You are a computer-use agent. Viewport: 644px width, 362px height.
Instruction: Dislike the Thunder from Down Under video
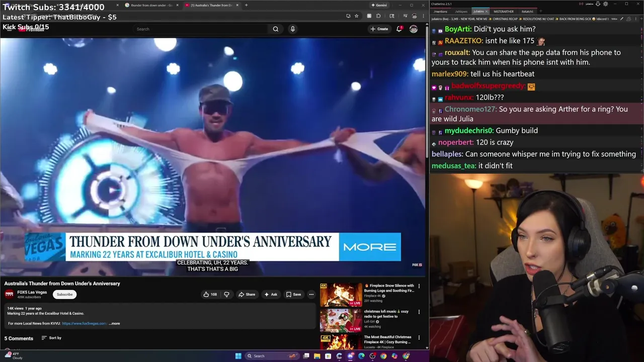[226, 295]
